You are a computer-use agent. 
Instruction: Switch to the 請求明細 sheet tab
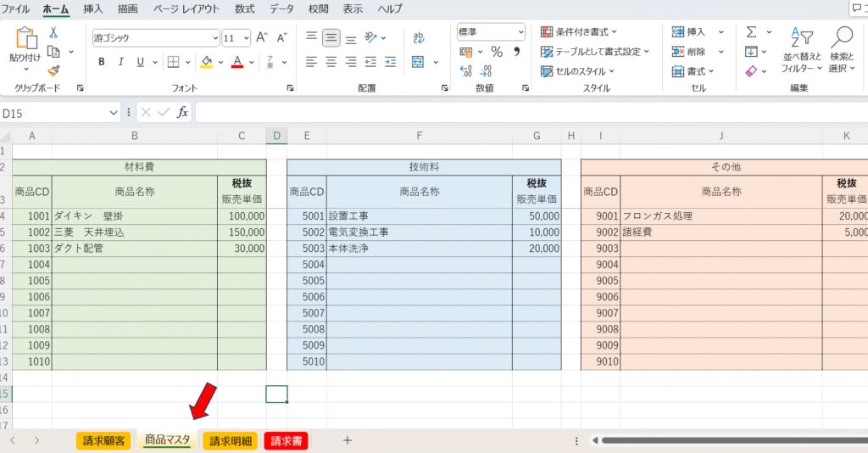coord(231,440)
